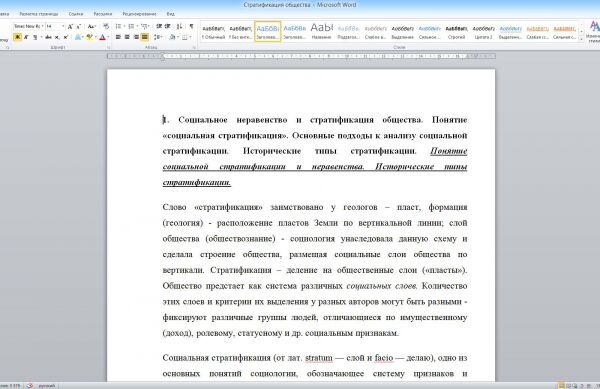Open the text highlight color dropdown arrow
Viewport: 600px width, 389px height.
(96, 37)
